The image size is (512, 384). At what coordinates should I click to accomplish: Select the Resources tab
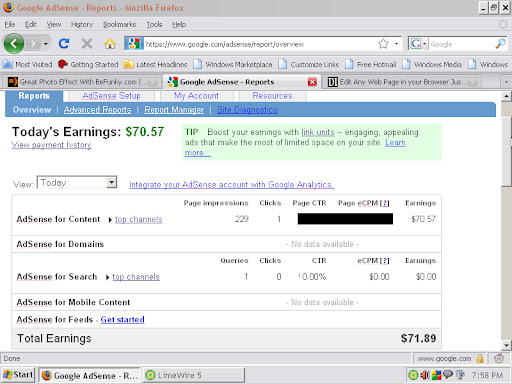[272, 96]
